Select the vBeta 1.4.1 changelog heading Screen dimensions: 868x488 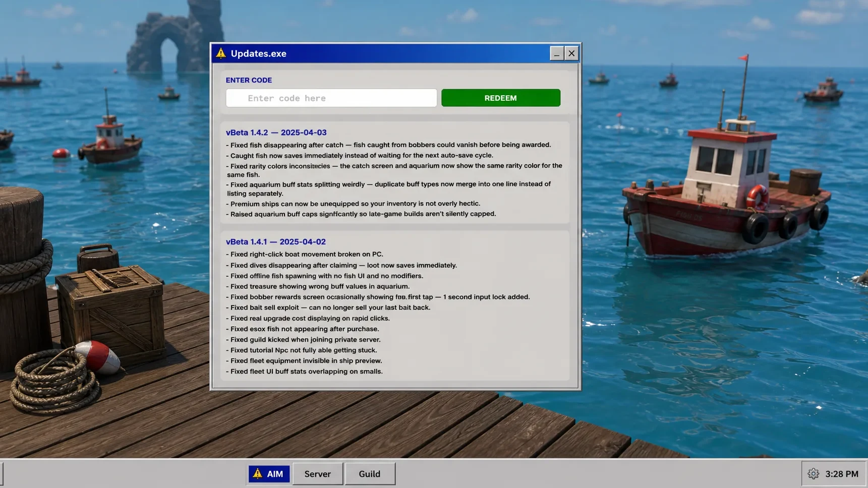coord(276,242)
